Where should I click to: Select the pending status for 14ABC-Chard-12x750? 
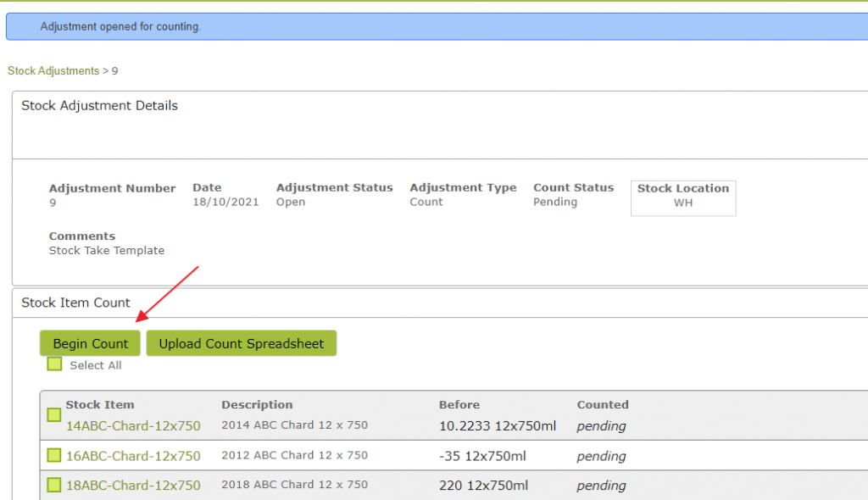coord(601,426)
